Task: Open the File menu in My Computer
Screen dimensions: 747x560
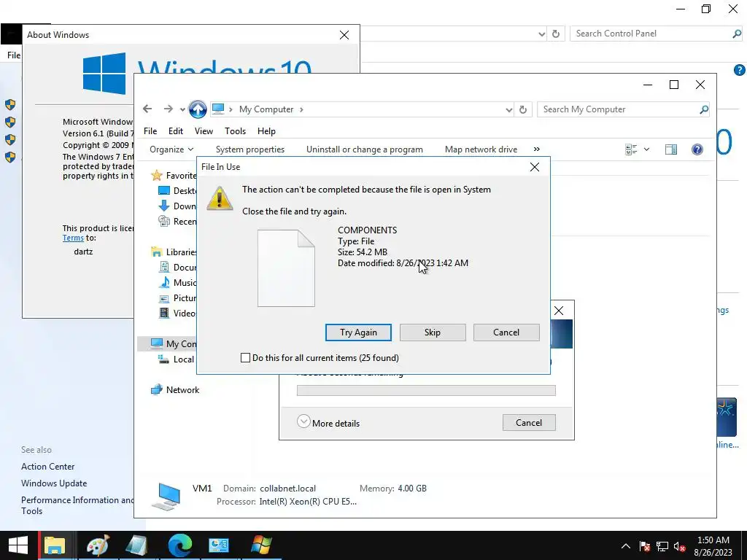Action: click(x=150, y=131)
